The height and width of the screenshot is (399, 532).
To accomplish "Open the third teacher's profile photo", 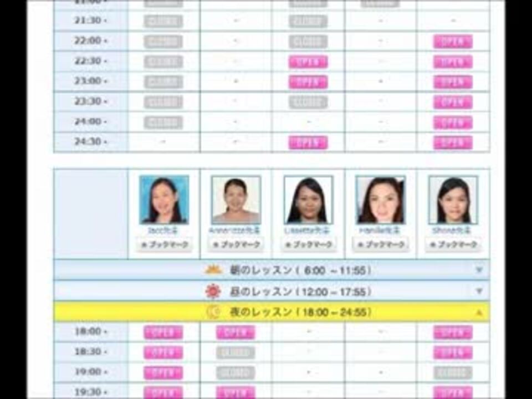I will (x=309, y=199).
